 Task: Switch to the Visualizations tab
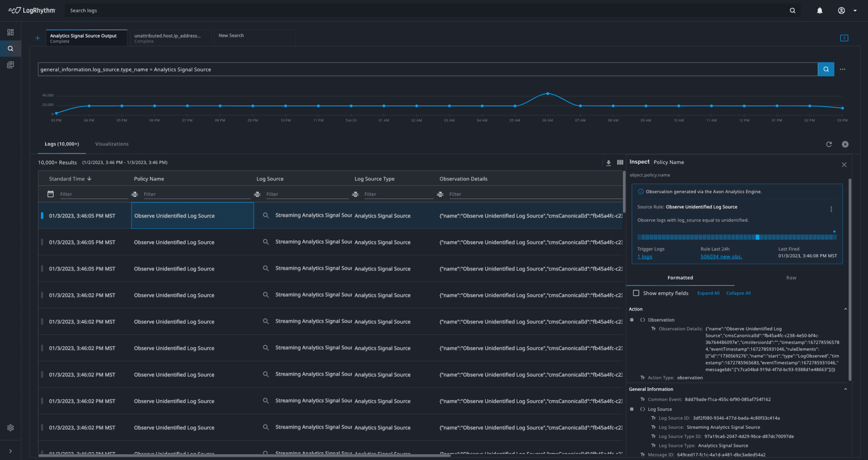112,144
